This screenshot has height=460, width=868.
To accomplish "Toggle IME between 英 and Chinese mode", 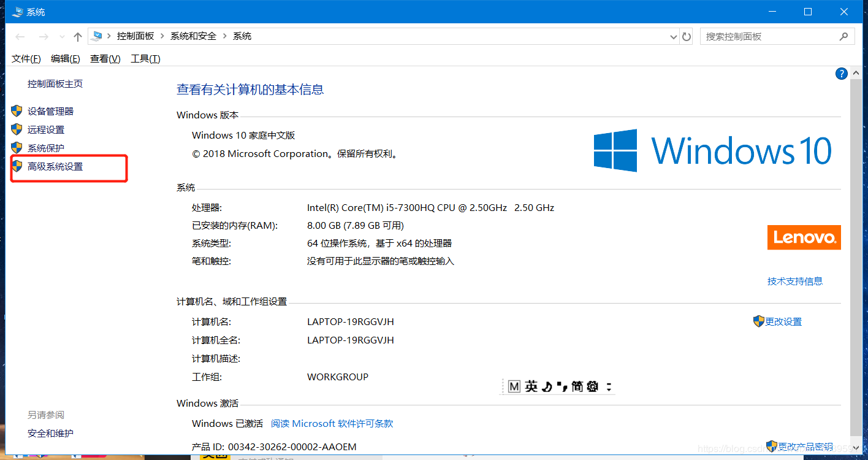I will (x=530, y=386).
